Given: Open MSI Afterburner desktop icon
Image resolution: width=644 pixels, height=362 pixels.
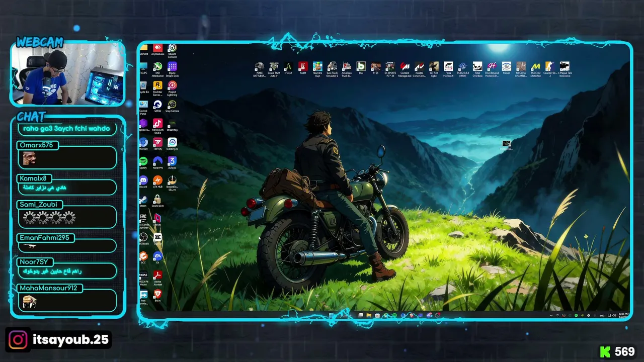Looking at the screenshot, I should point(157,69).
